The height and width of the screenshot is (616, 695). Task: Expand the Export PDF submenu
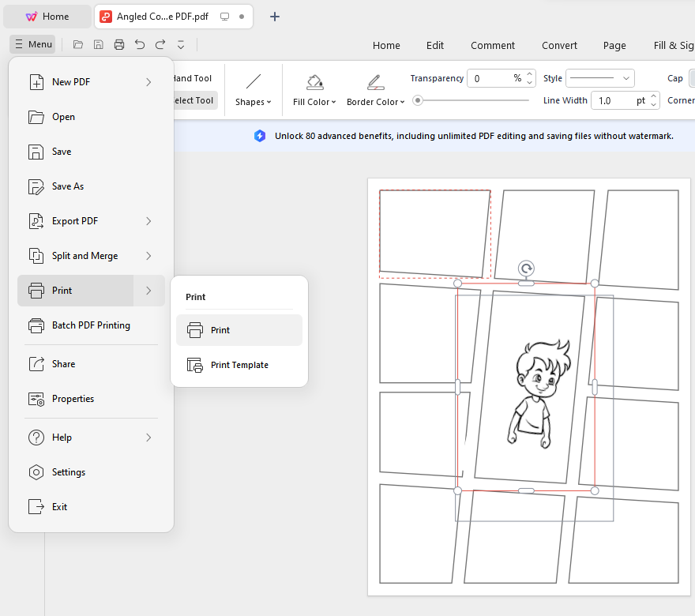click(148, 221)
